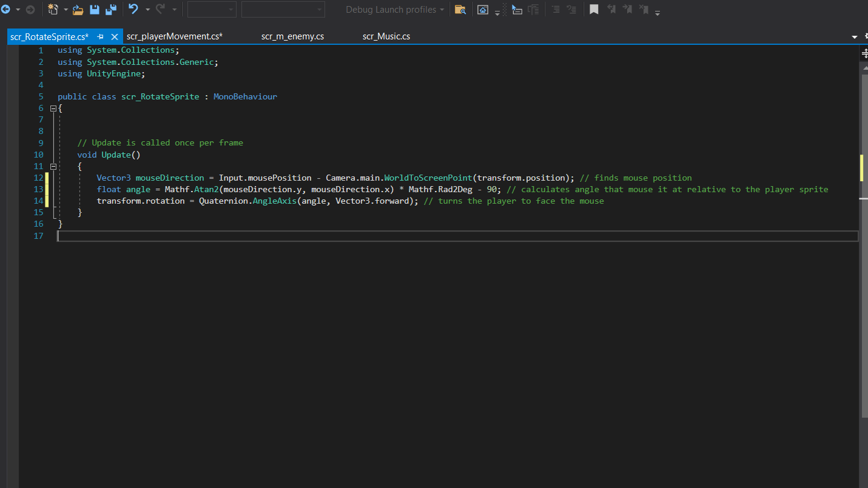This screenshot has height=488, width=868.
Task: Click the Save All icon
Action: click(x=111, y=10)
